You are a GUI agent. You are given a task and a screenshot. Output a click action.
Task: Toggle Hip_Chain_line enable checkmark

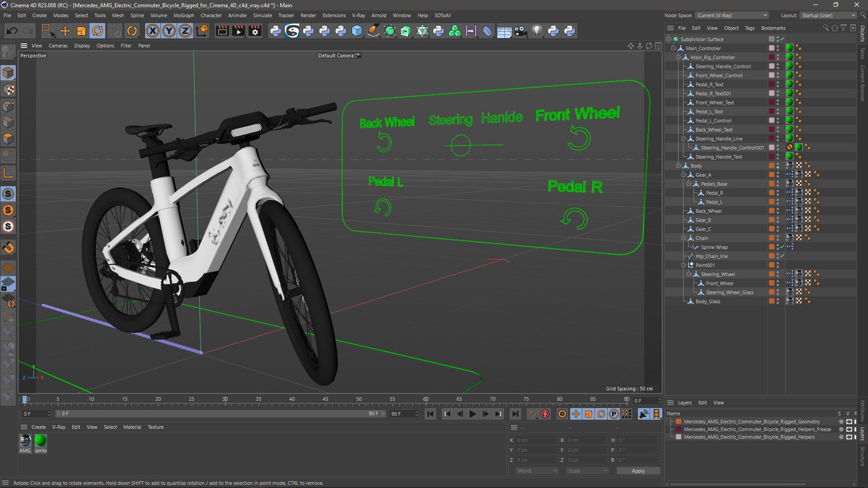[x=782, y=256]
